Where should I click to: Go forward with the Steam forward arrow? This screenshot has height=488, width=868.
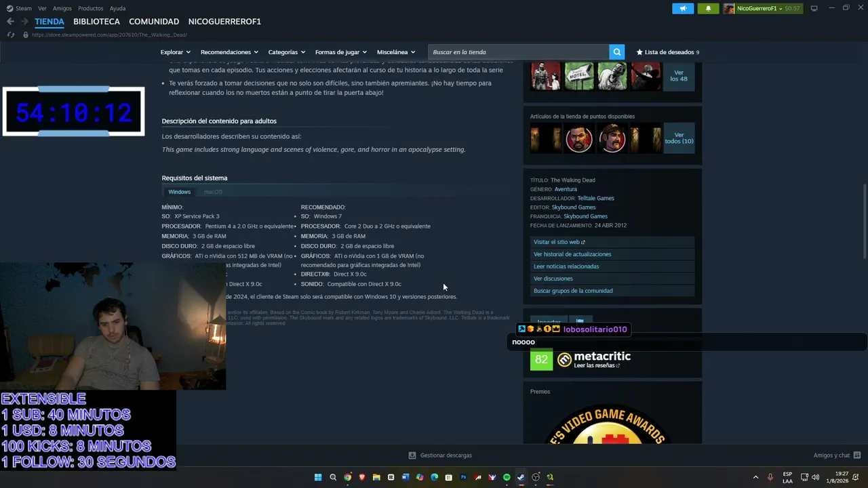point(24,22)
